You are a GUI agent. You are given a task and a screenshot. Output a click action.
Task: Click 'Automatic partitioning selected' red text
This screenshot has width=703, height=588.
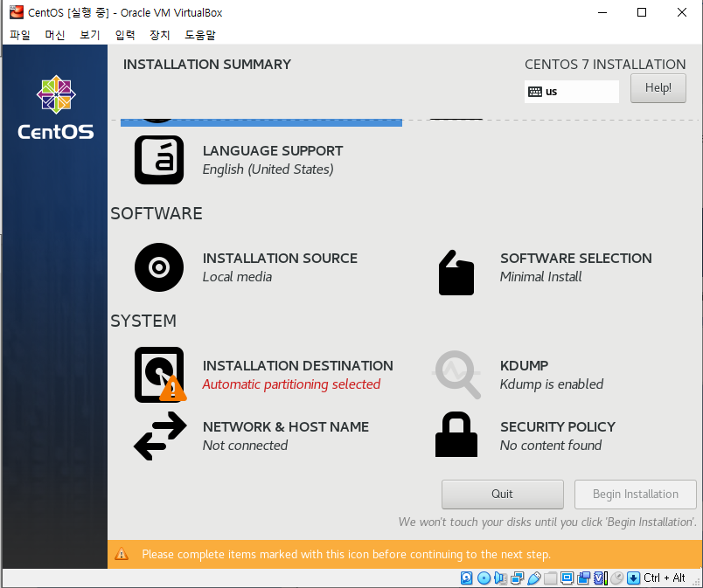[x=291, y=384]
